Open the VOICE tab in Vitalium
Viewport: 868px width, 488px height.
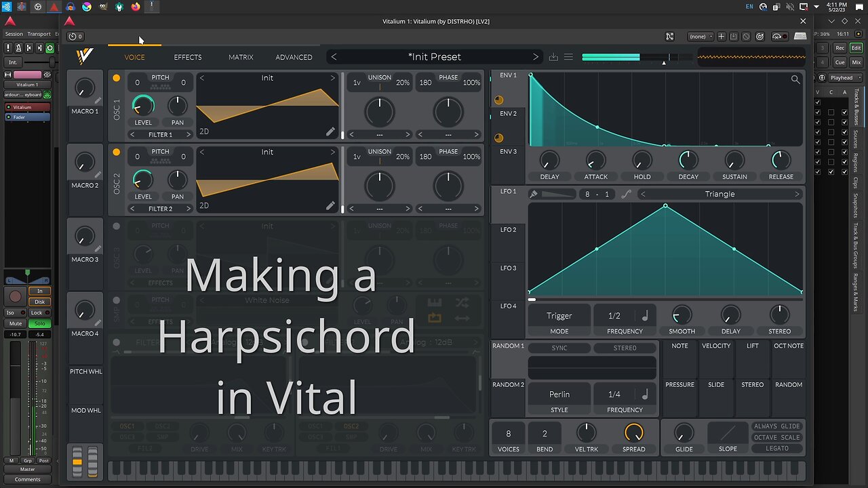[x=134, y=57]
